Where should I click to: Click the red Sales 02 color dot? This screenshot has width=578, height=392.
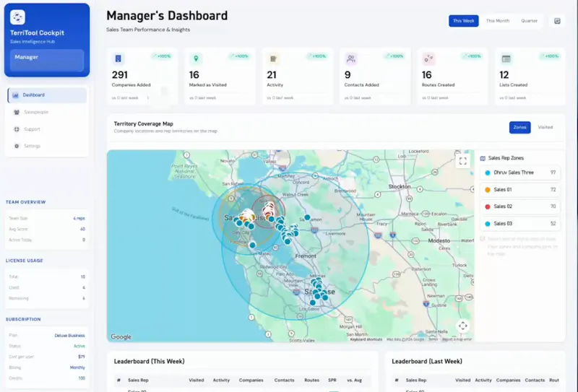pyautogui.click(x=487, y=206)
